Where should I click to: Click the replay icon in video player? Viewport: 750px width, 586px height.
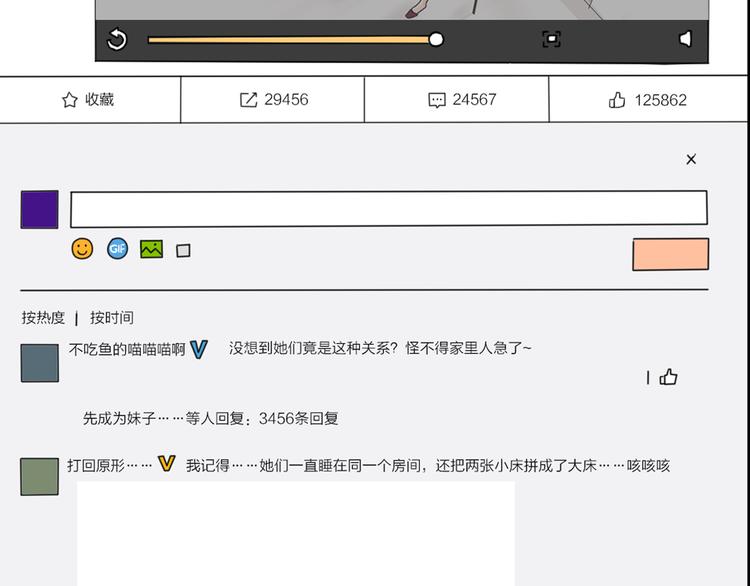[x=117, y=39]
